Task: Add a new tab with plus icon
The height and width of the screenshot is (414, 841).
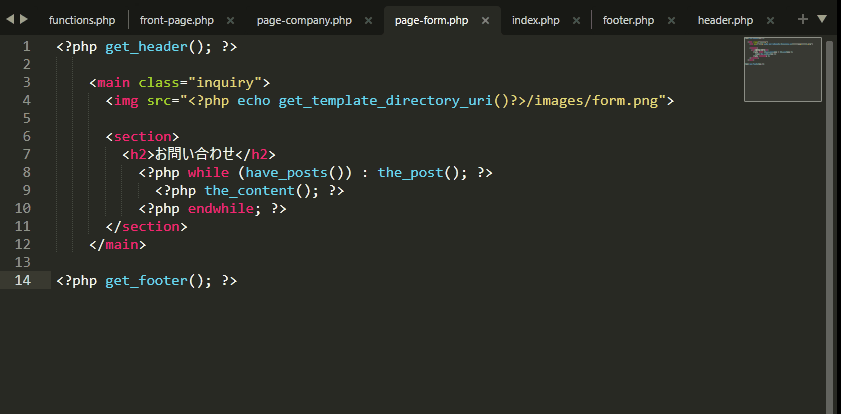Action: pos(803,19)
